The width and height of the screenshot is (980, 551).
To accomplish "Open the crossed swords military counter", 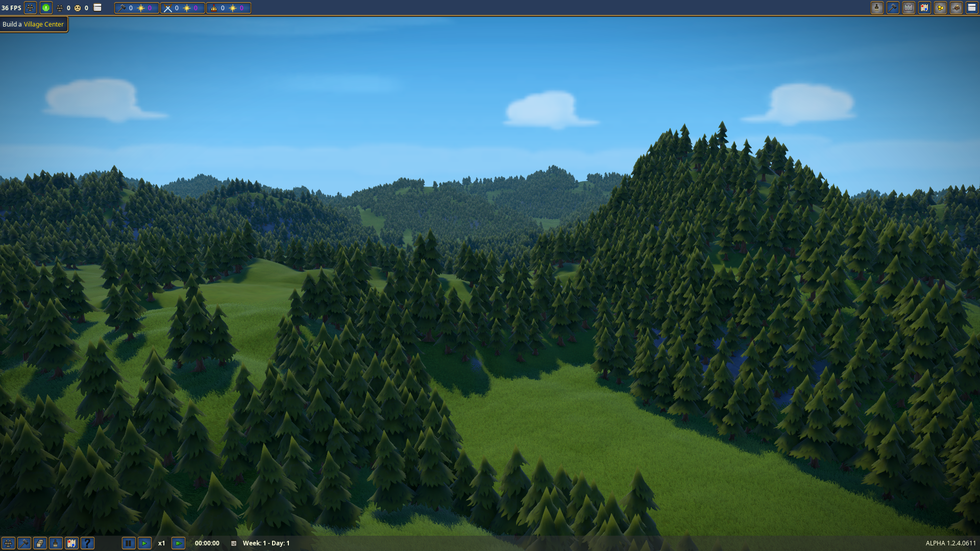I will click(182, 8).
